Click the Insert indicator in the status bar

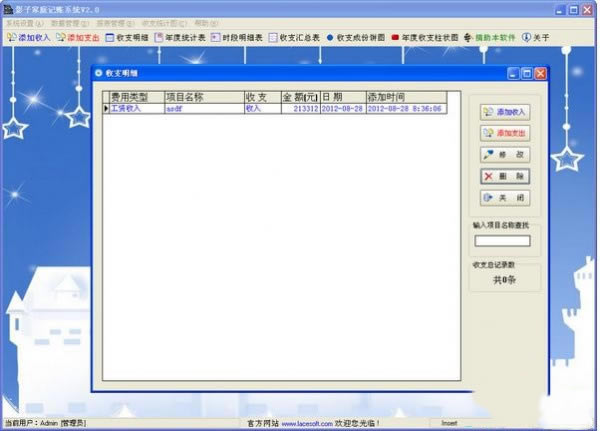(449, 423)
